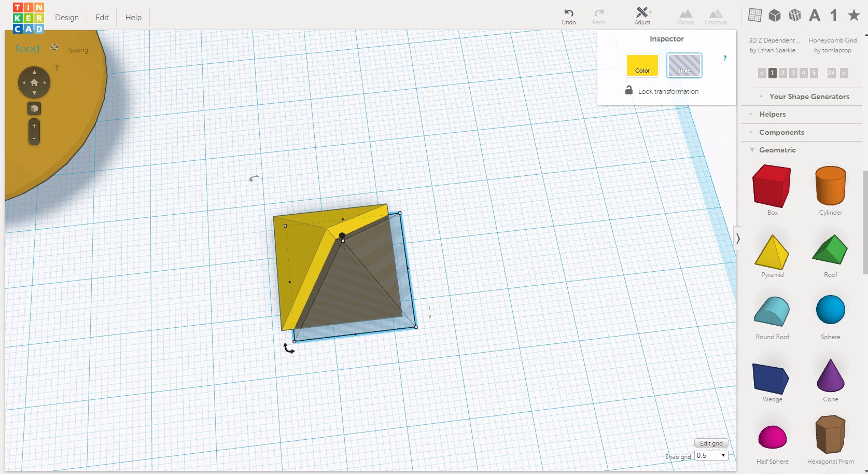Click the design properties gear icon
Image resolution: width=868 pixels, height=474 pixels.
click(54, 47)
